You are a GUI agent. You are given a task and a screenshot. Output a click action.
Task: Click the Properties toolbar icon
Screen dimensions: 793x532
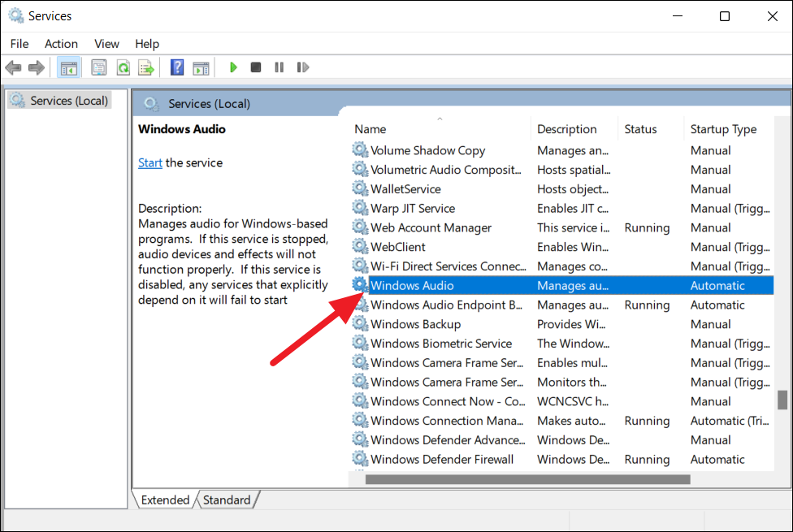click(99, 67)
